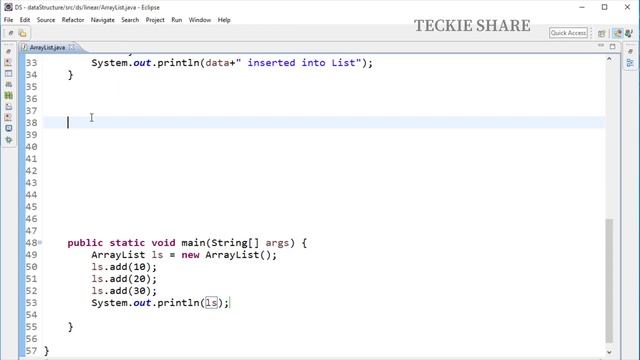The image size is (640, 360).
Task: Open the green icon view in left trim
Action: (9, 96)
